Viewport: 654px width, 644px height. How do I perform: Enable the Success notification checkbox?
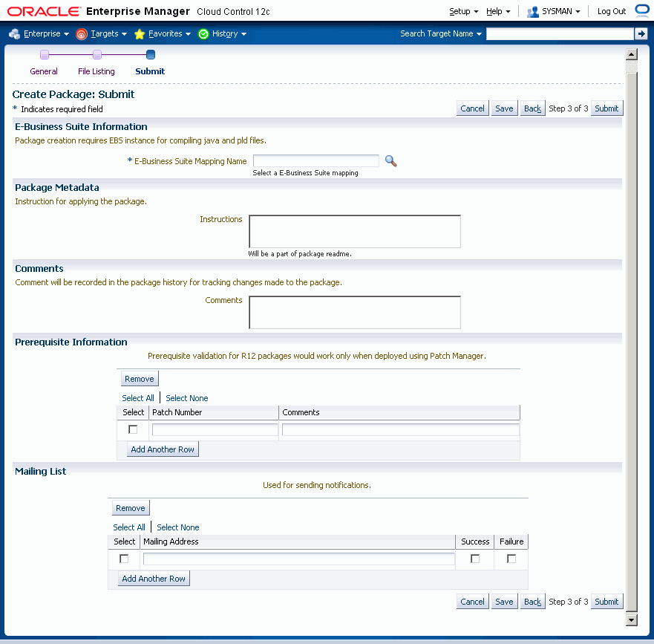tap(475, 559)
